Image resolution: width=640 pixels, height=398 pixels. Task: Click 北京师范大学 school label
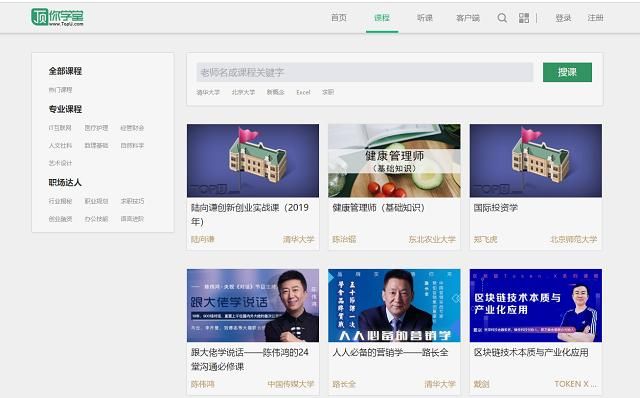tap(573, 240)
